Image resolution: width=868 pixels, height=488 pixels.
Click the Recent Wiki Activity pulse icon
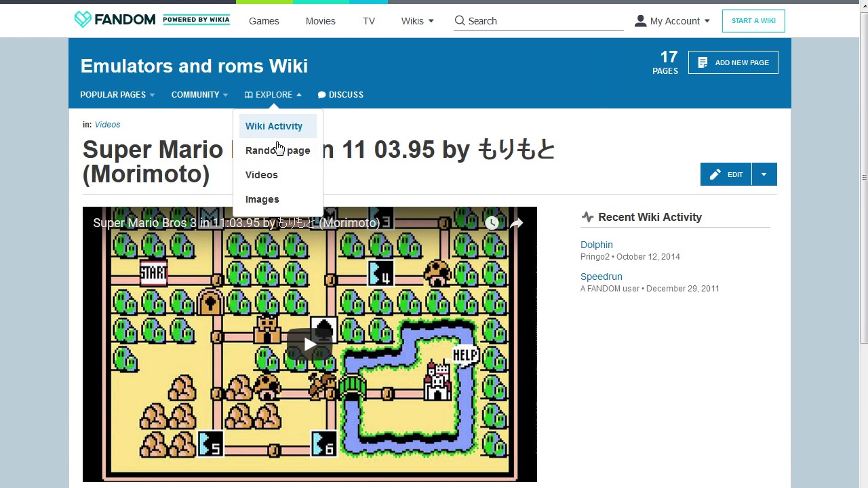pyautogui.click(x=587, y=217)
